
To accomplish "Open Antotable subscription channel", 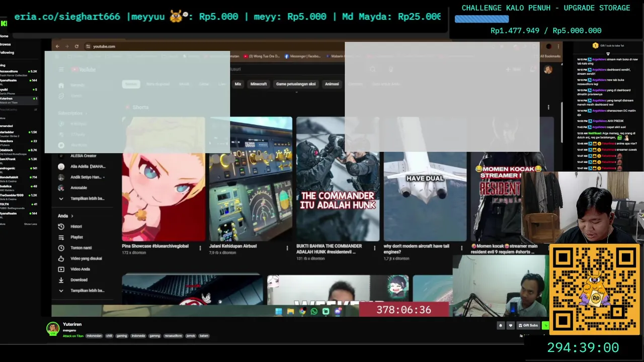I will pyautogui.click(x=72, y=188).
